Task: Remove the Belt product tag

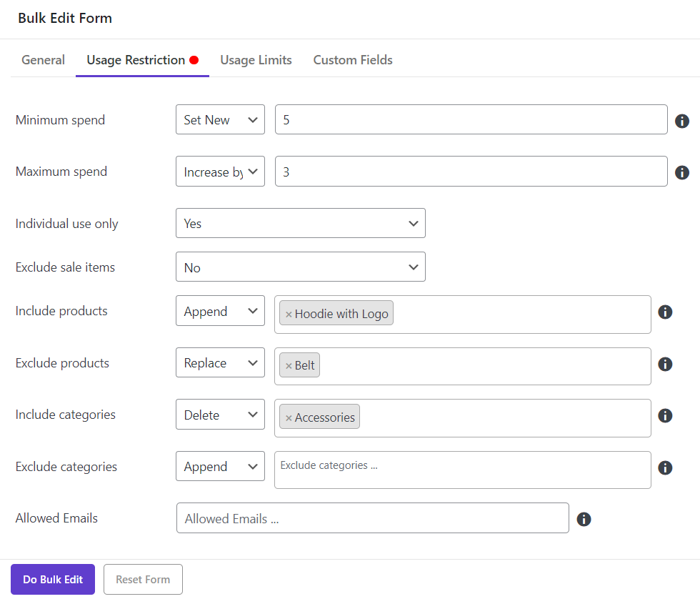Action: pos(289,366)
